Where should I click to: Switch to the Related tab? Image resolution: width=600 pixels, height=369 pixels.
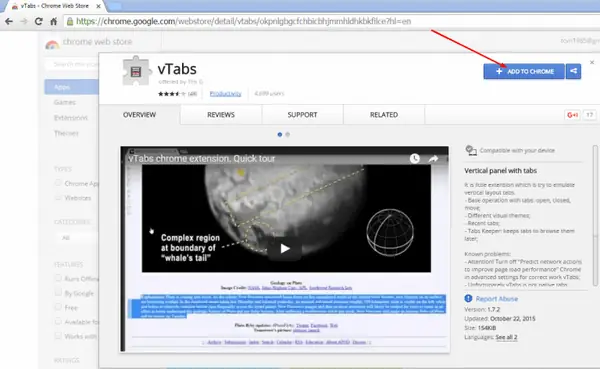(384, 115)
